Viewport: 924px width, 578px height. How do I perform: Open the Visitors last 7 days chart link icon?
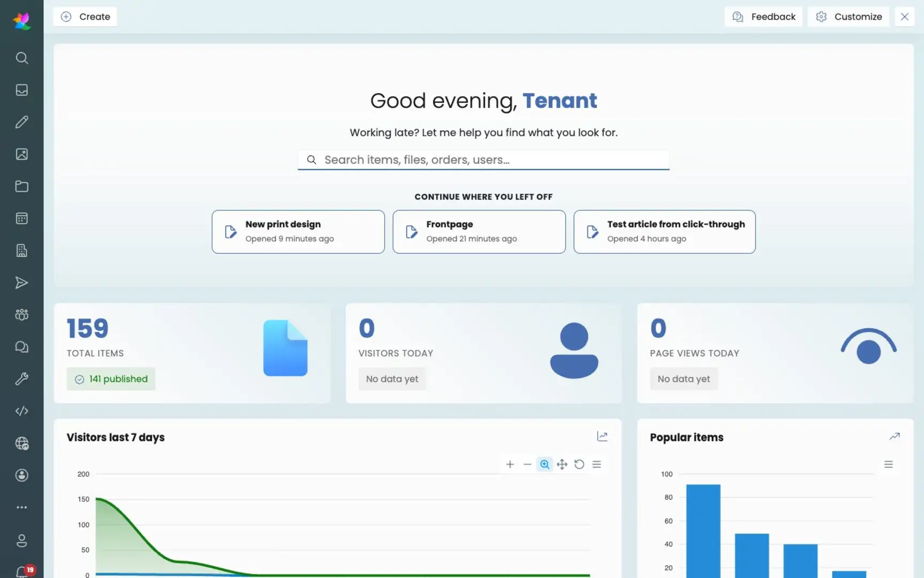pos(602,437)
